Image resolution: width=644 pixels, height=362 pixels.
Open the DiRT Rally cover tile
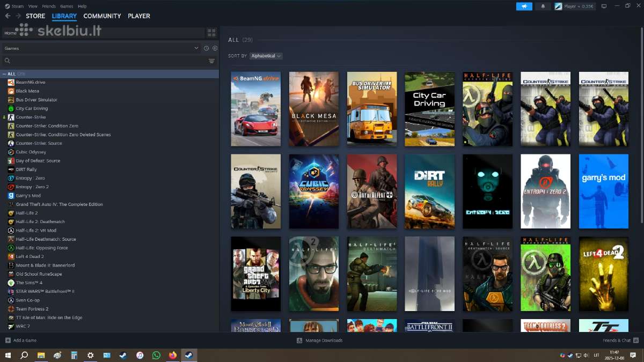coord(430,191)
